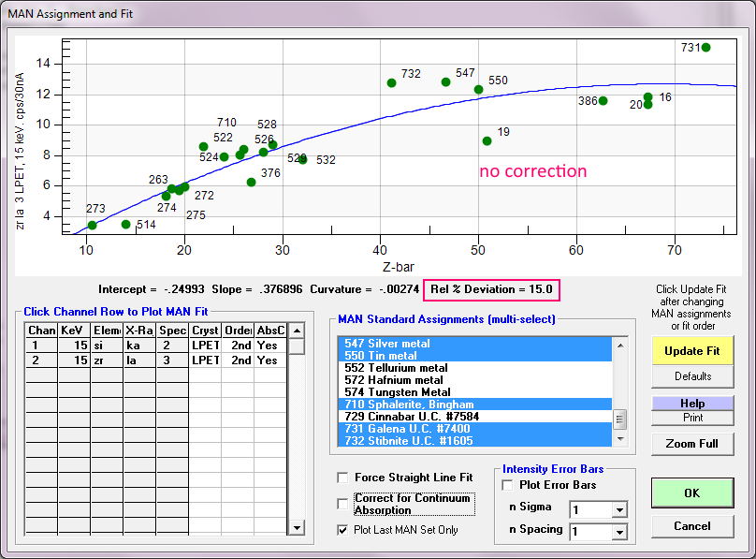Enable Force Straight Line Fit checkbox
This screenshot has width=756, height=559.
[342, 478]
